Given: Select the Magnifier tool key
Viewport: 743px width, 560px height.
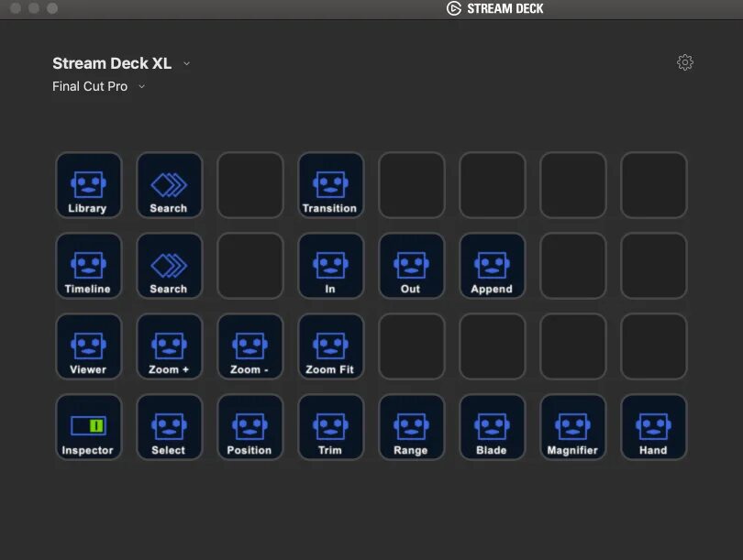Looking at the screenshot, I should pyautogui.click(x=573, y=427).
